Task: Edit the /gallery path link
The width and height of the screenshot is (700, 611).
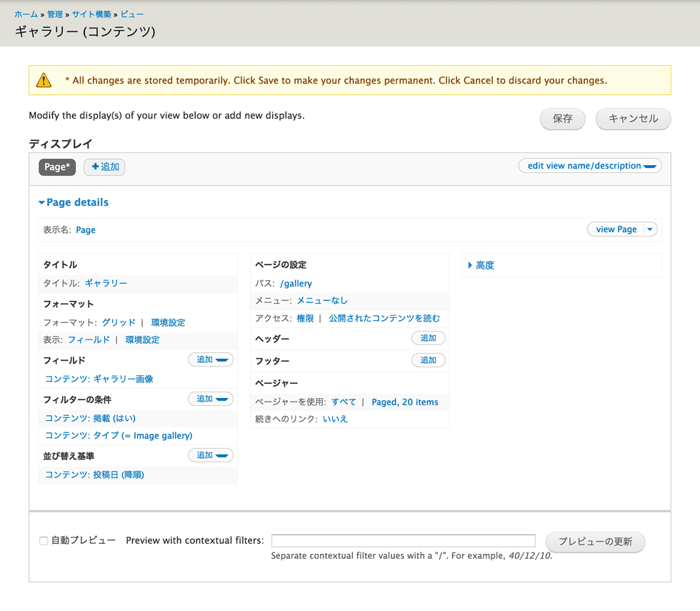Action: pos(296,284)
